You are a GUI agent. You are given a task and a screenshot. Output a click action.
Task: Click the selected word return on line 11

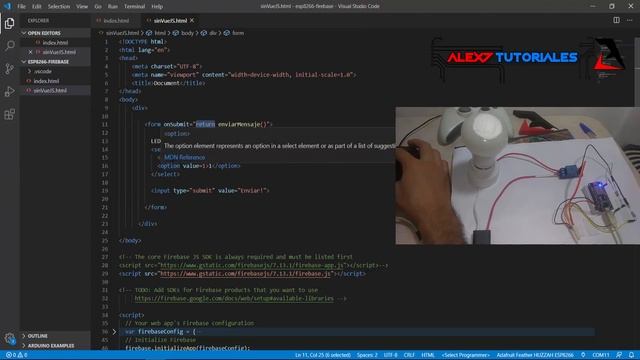(x=205, y=124)
